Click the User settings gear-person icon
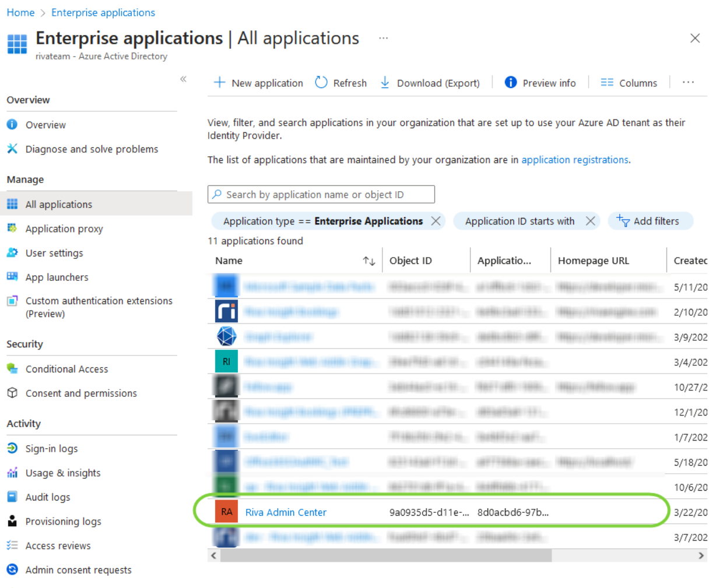The width and height of the screenshot is (716, 588). (x=12, y=252)
